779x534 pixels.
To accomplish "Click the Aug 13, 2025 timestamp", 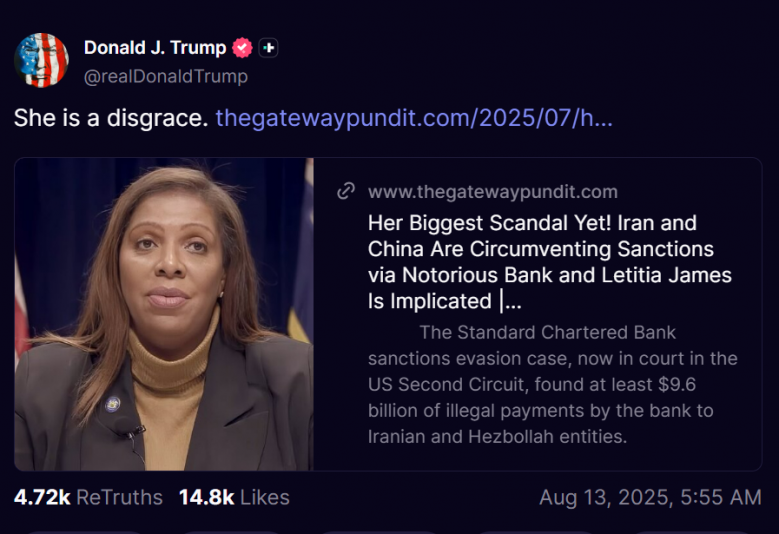I will 650,497.
